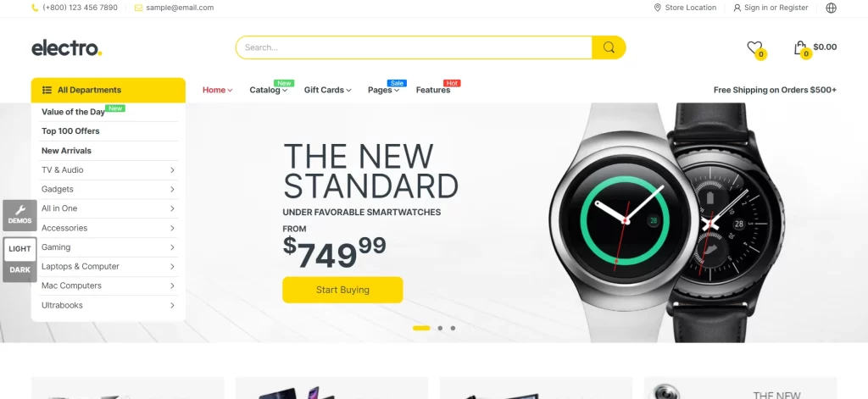Image resolution: width=868 pixels, height=399 pixels.
Task: Click the globe language icon
Action: (x=831, y=8)
